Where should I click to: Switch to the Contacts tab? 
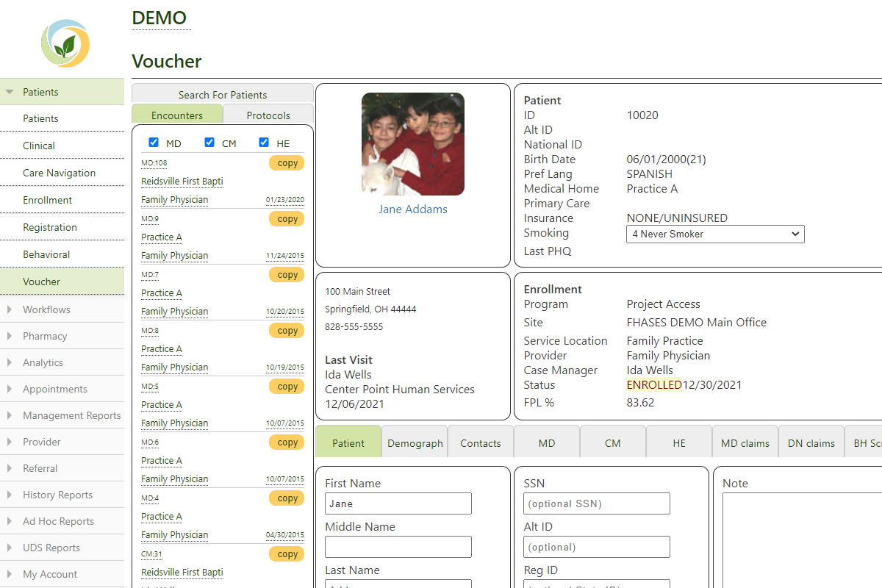[481, 442]
